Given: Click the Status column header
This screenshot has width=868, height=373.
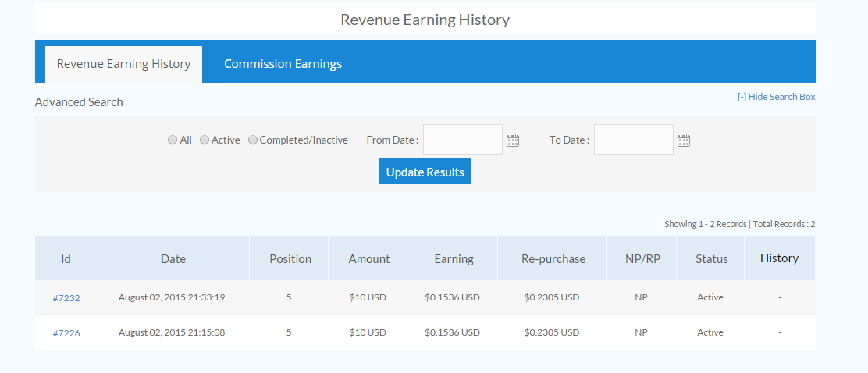Looking at the screenshot, I should tap(712, 259).
